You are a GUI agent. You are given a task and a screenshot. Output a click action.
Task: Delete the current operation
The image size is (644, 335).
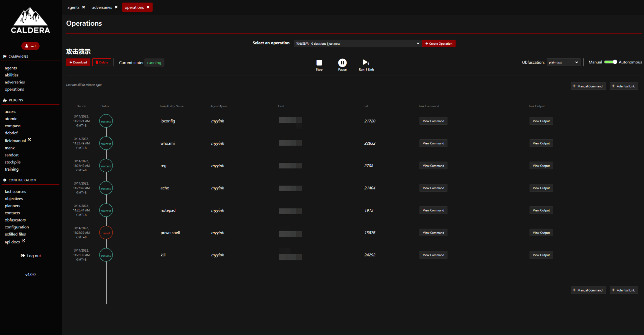point(102,62)
